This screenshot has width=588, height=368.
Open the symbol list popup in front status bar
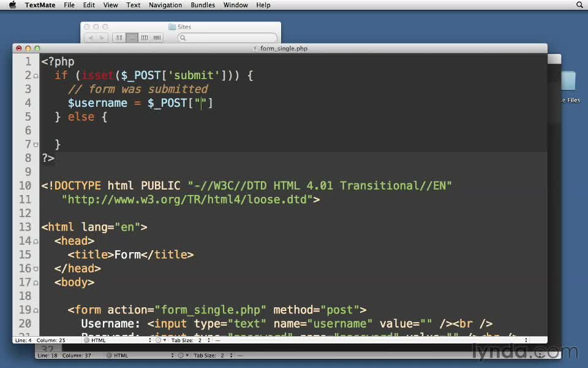click(371, 340)
